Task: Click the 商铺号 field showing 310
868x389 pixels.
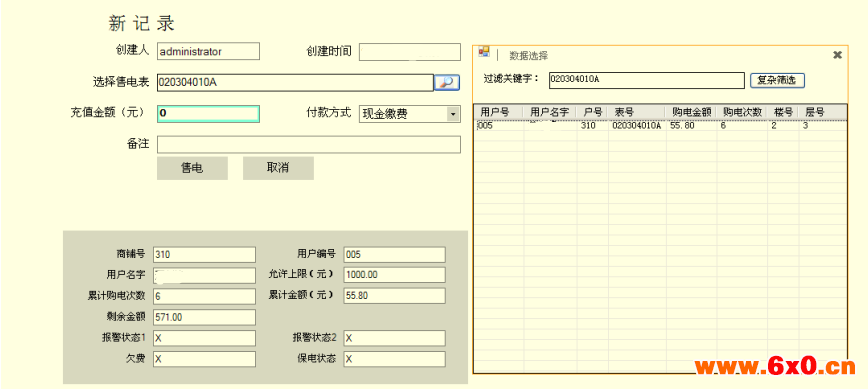Action: 205,255
